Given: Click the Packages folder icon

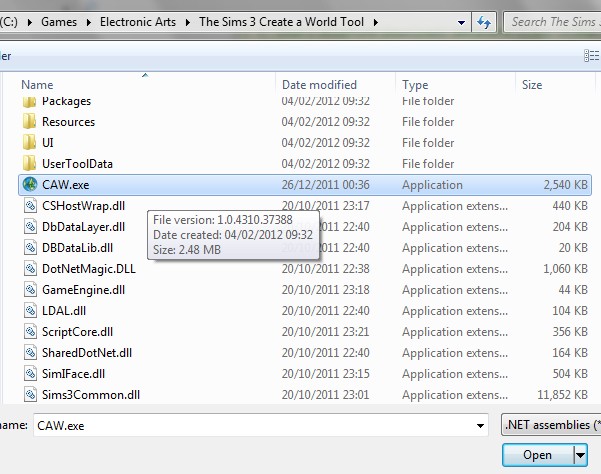Looking at the screenshot, I should pos(30,102).
